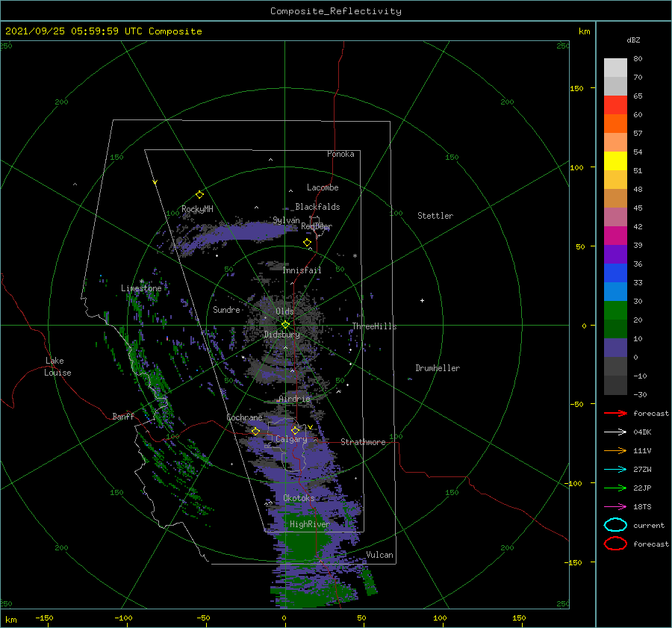The image size is (672, 628).
Task: Click the yellow marker below RedDeer
Action: [308, 242]
